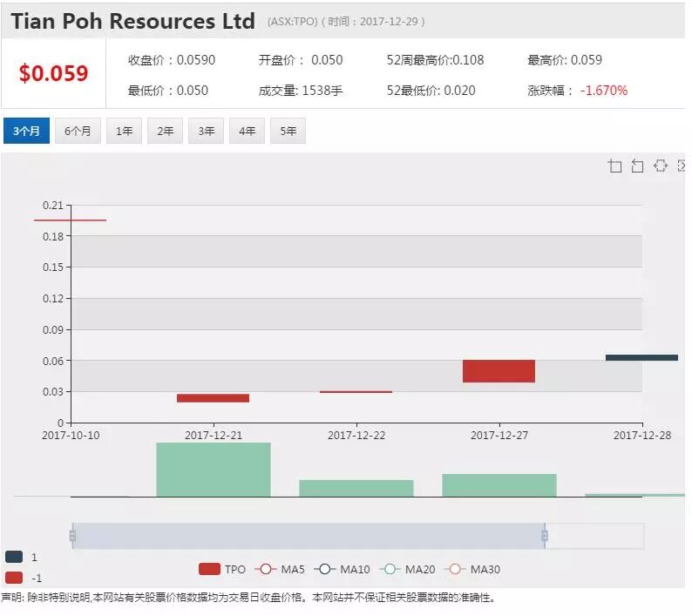The height and width of the screenshot is (616, 692).
Task: Click the 0.03 y-axis label
Action: pos(53,392)
